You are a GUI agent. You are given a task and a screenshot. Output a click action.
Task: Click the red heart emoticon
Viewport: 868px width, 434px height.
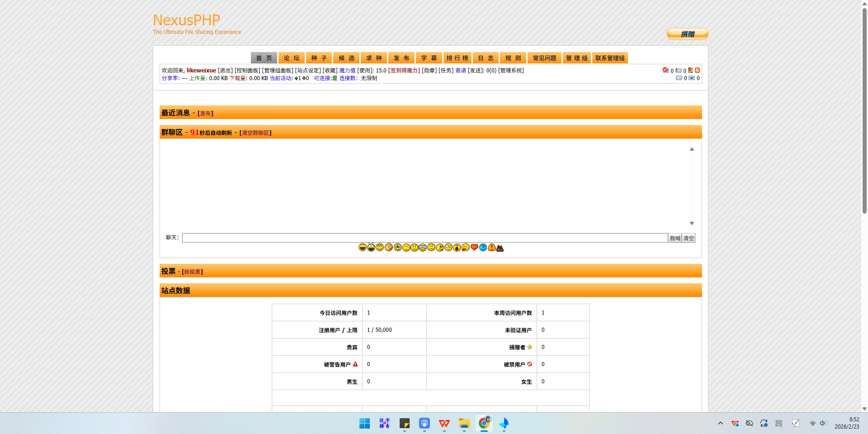tap(474, 247)
